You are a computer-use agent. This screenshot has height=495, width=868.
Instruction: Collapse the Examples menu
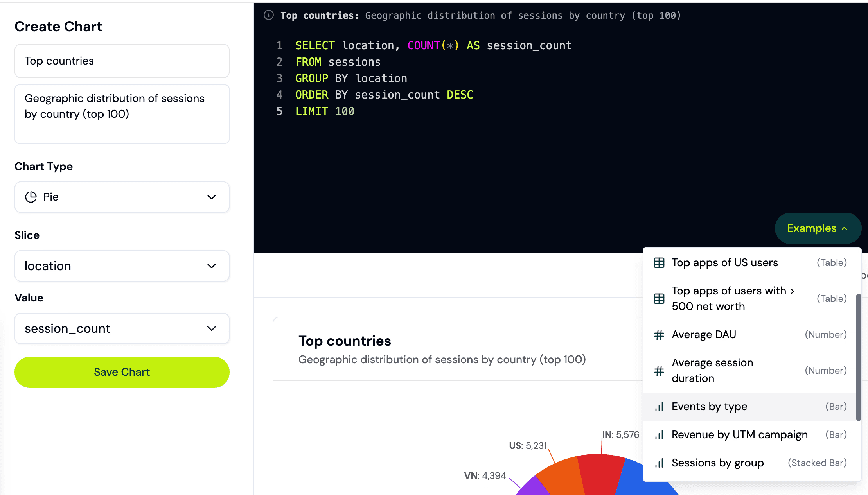(x=818, y=228)
